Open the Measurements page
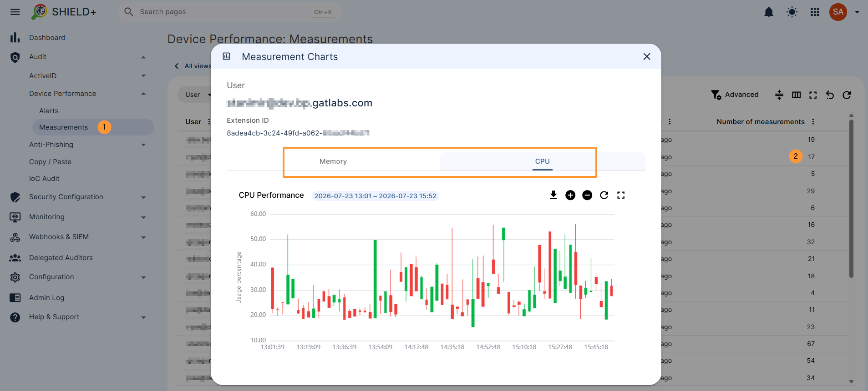The width and height of the screenshot is (868, 391). [93, 127]
